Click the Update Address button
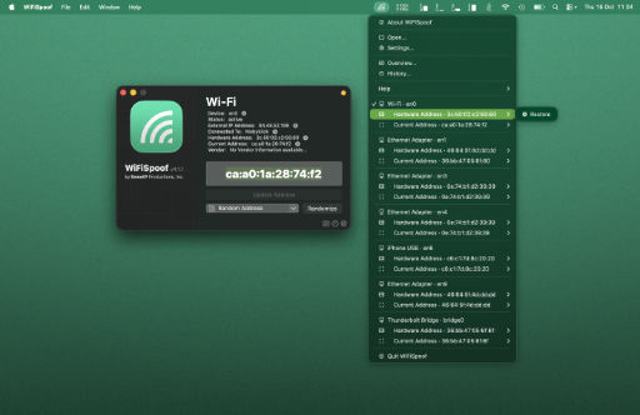The height and width of the screenshot is (415, 640). [274, 195]
